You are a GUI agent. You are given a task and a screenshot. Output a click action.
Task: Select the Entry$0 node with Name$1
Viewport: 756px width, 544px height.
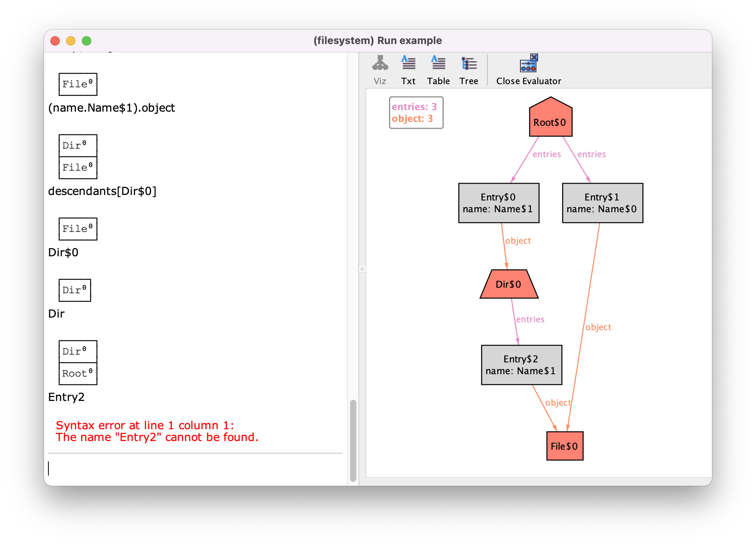[498, 203]
